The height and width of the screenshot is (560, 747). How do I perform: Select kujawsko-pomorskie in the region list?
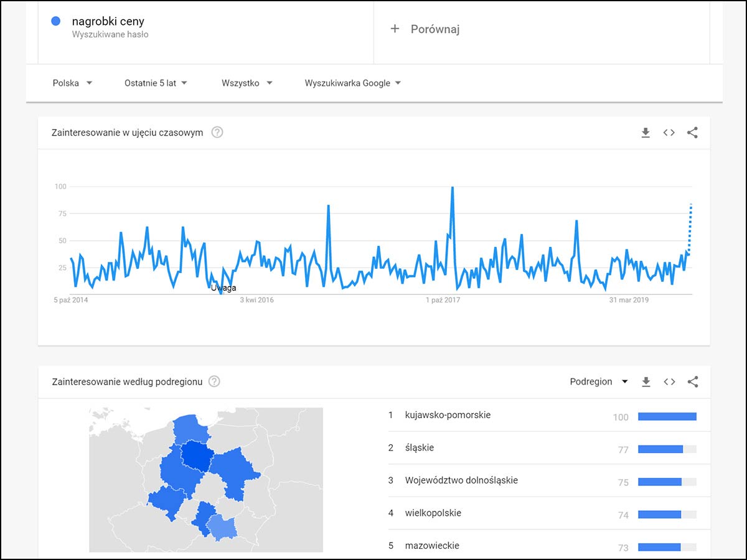click(x=448, y=415)
